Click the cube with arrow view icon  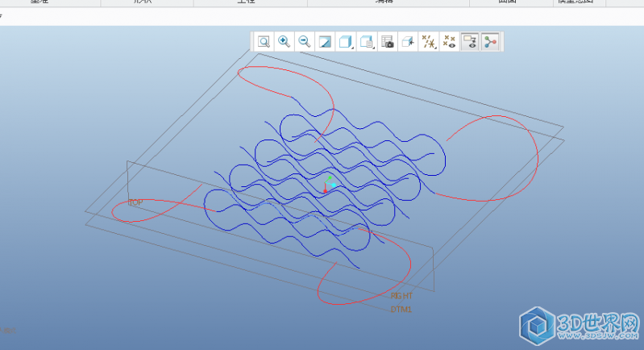[408, 41]
